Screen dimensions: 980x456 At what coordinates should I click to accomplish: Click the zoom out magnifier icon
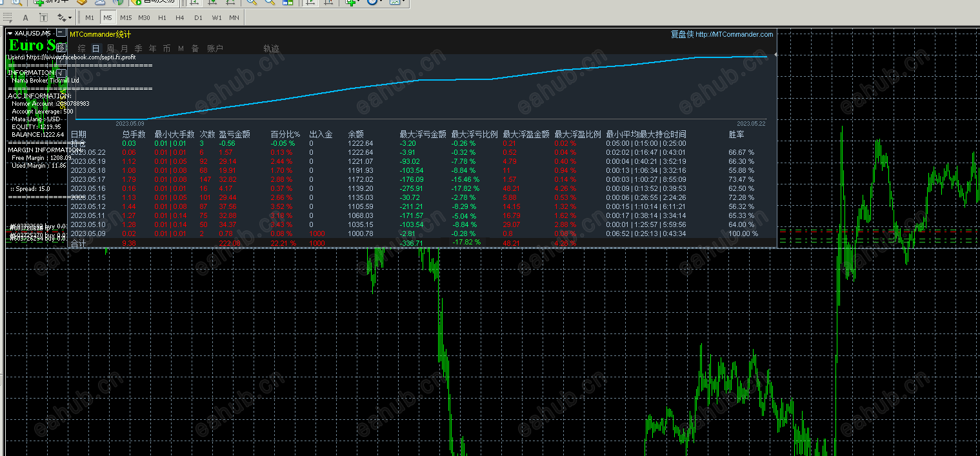point(270,2)
